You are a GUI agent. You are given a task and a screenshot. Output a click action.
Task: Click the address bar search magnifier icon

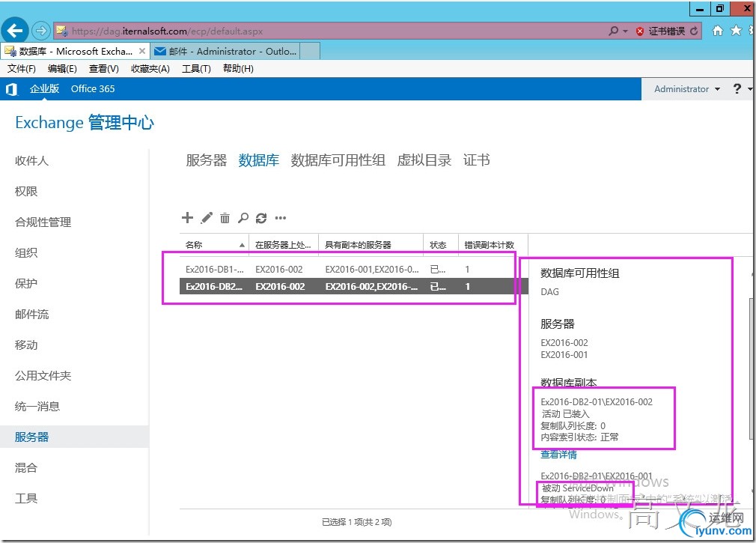pos(613,31)
